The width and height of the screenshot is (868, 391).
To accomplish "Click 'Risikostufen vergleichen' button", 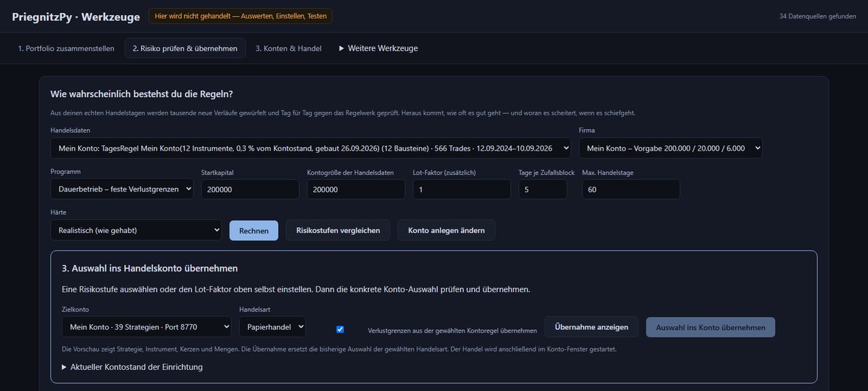I will click(338, 230).
